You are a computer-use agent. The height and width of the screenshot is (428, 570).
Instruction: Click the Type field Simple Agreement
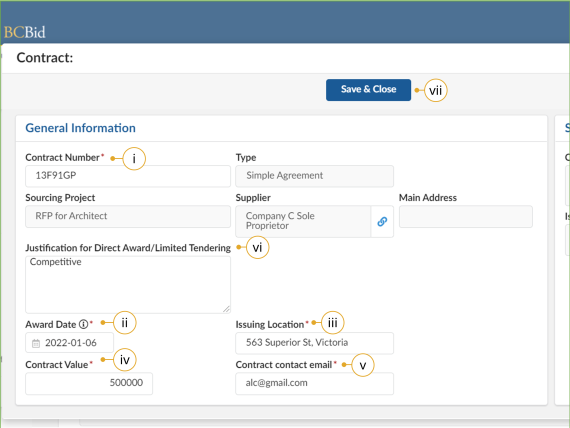coord(314,176)
